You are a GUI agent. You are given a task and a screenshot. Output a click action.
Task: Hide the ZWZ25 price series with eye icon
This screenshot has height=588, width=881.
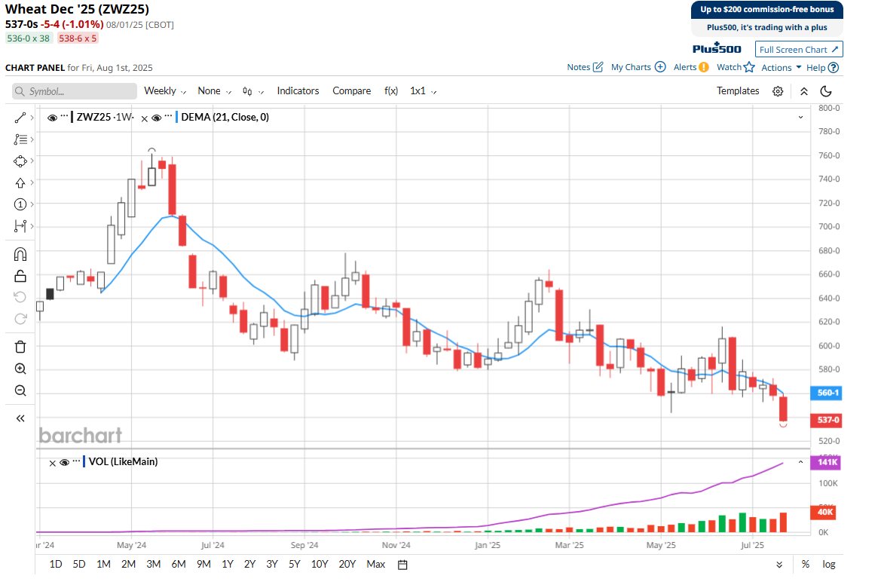click(x=52, y=118)
